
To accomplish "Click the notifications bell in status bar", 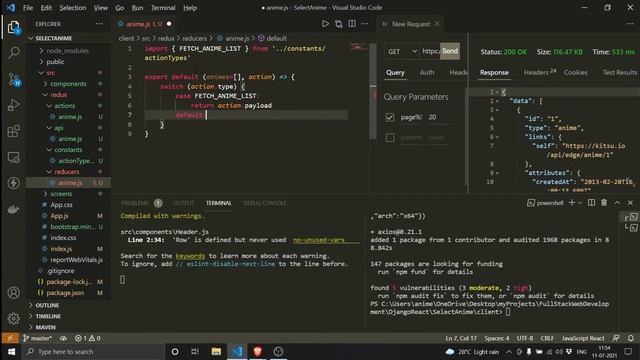I will click(x=631, y=338).
